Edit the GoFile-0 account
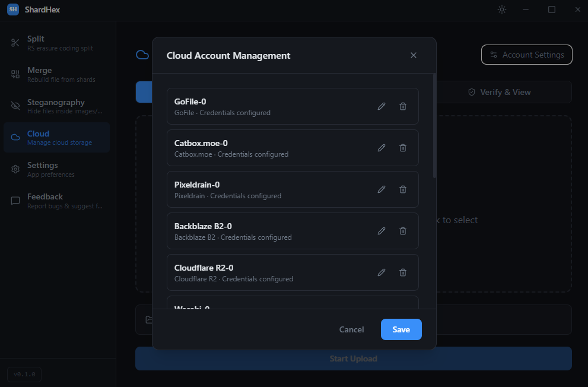 coord(382,106)
